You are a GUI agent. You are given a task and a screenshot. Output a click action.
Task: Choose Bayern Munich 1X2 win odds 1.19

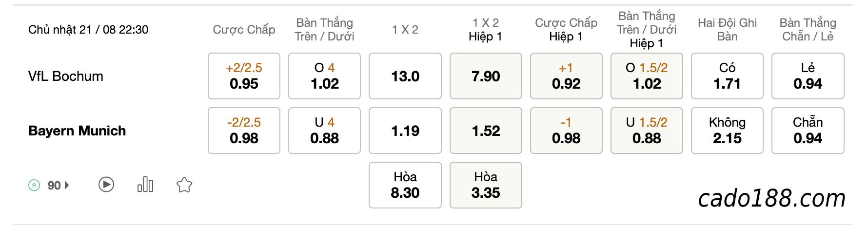[405, 131]
